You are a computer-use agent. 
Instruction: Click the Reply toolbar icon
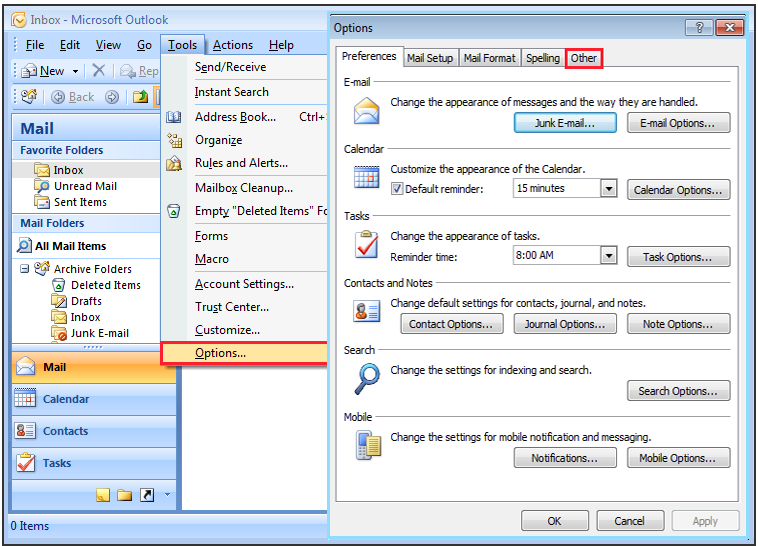pos(128,71)
